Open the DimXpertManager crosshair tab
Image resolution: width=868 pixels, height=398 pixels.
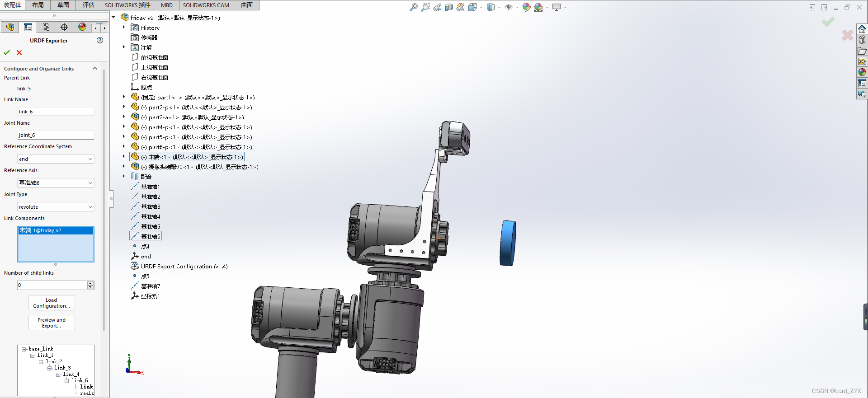(x=64, y=27)
